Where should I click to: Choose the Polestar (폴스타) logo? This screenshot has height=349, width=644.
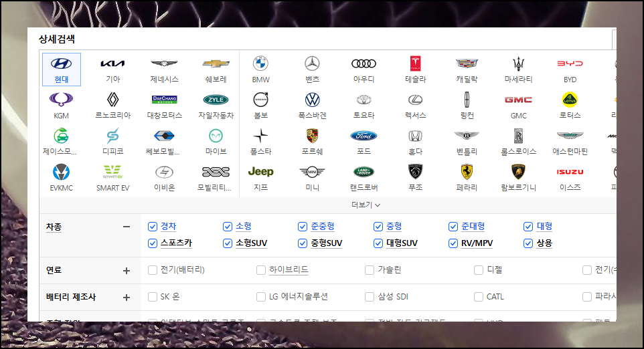coord(261,136)
